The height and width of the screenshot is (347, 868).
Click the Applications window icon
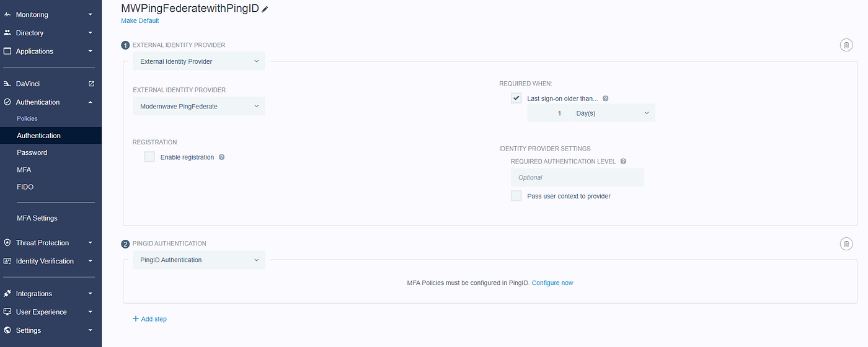(x=7, y=51)
